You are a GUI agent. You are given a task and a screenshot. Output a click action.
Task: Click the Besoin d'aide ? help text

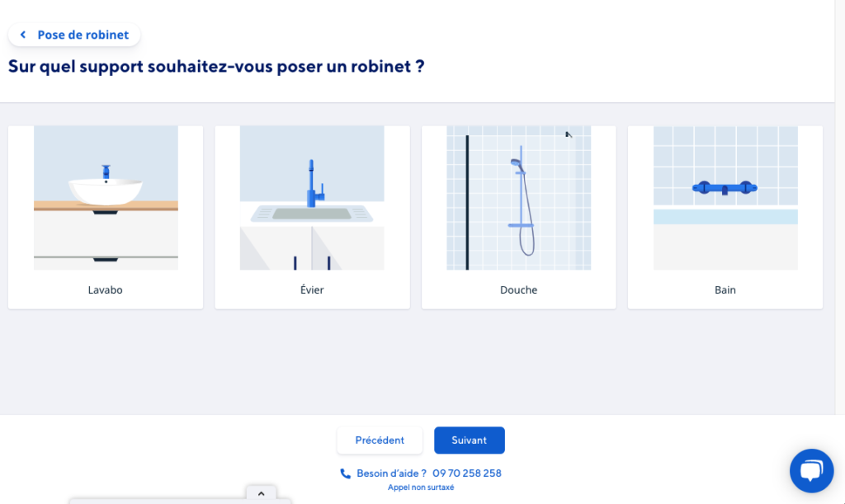pyautogui.click(x=391, y=473)
